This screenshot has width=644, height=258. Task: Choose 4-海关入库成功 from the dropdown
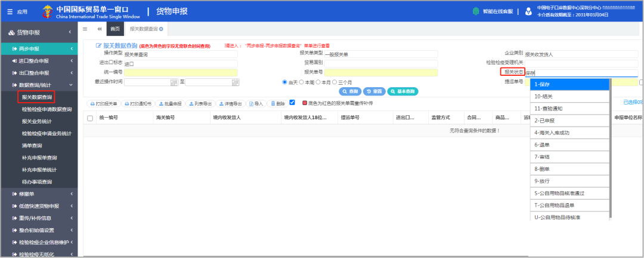coord(569,133)
